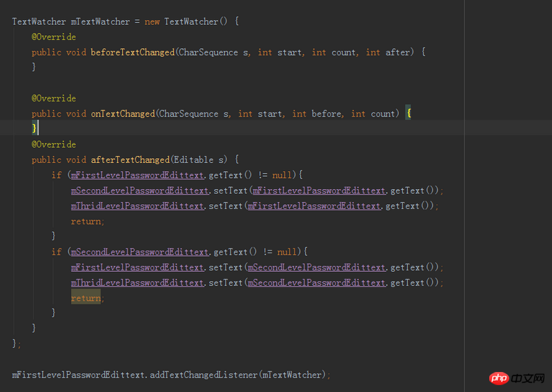Click the highlighted return statement in second if block
The image size is (552, 392).
[x=86, y=298]
